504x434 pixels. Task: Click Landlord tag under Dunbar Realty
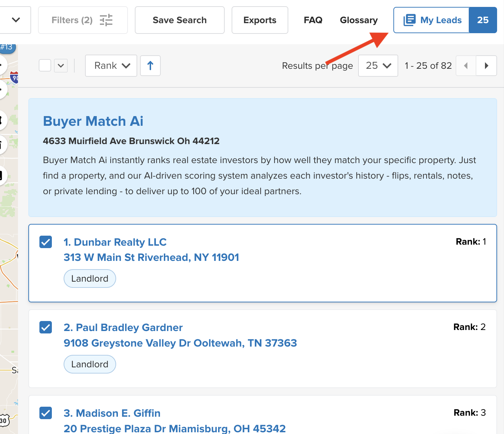tap(90, 279)
